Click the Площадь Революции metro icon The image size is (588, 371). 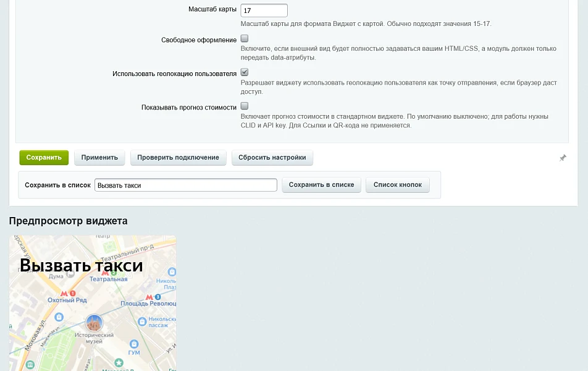tap(149, 297)
